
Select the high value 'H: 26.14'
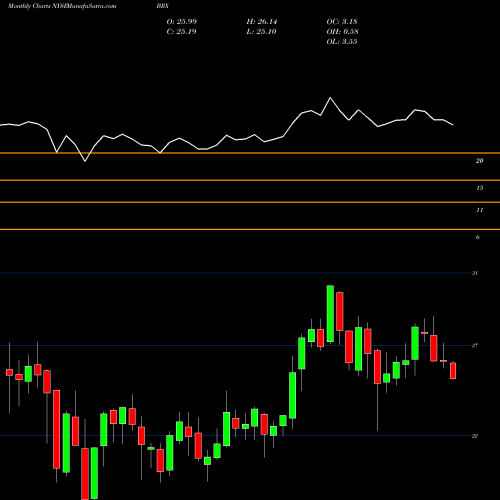262,21
